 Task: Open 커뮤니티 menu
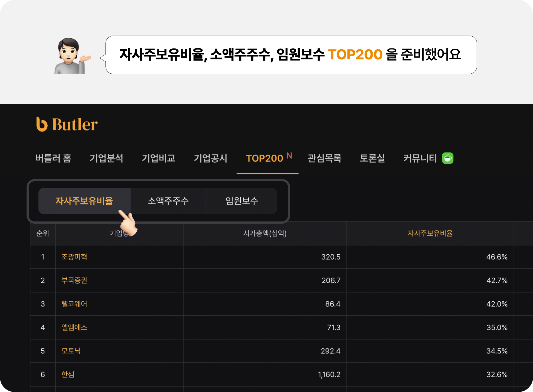point(420,158)
